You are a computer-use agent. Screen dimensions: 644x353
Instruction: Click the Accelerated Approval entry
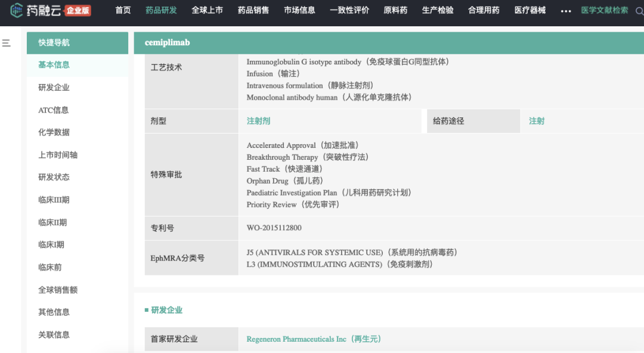[x=304, y=145]
